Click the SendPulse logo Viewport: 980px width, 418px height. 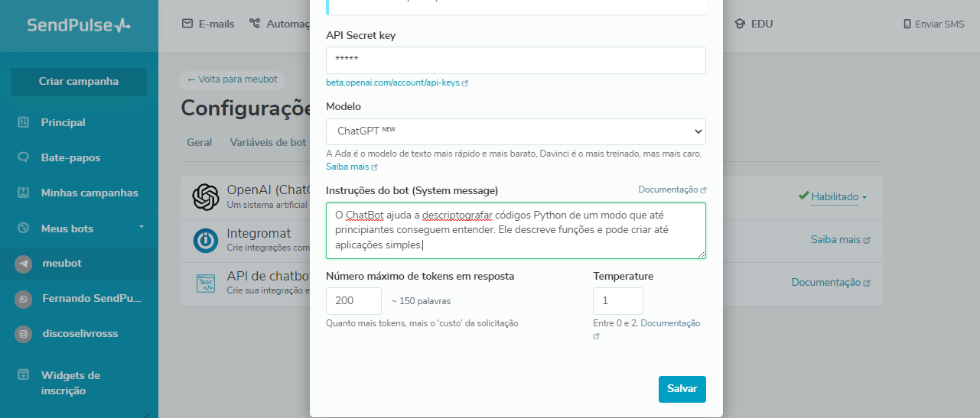79,25
